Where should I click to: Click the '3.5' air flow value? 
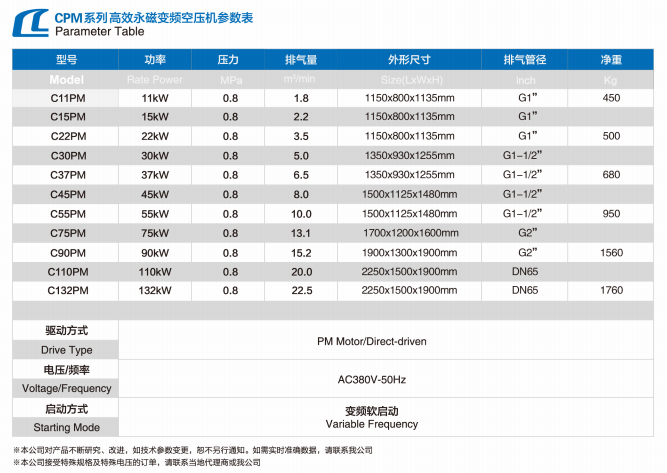301,136
